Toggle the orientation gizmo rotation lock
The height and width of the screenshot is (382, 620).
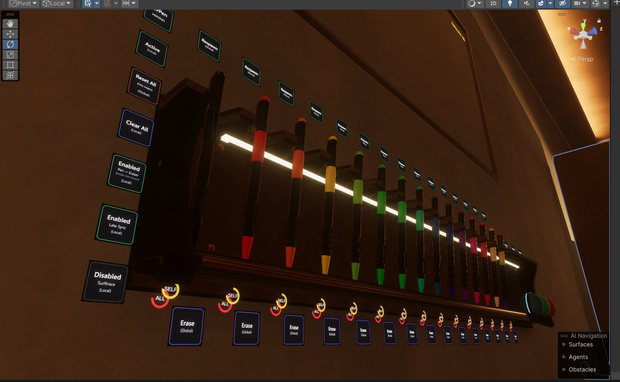click(x=599, y=21)
